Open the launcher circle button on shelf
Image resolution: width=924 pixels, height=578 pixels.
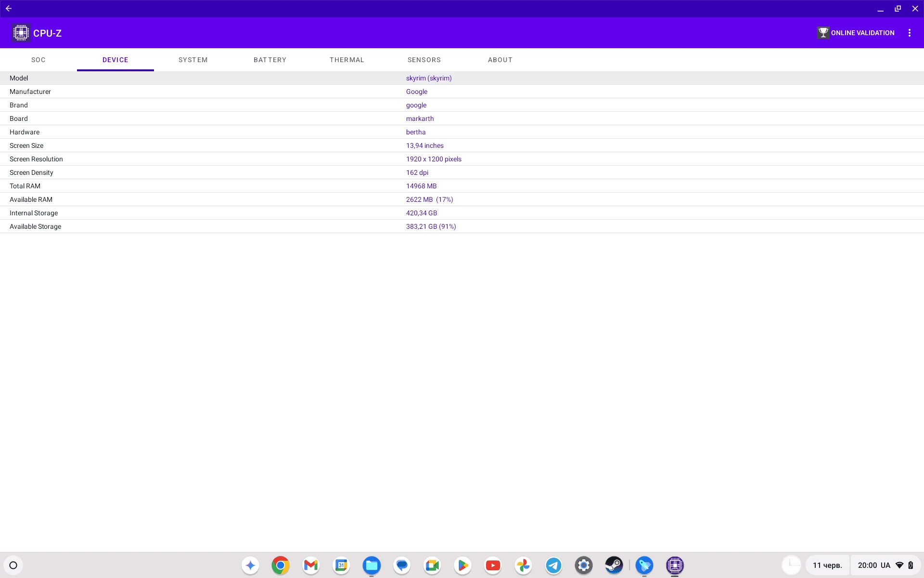13,565
